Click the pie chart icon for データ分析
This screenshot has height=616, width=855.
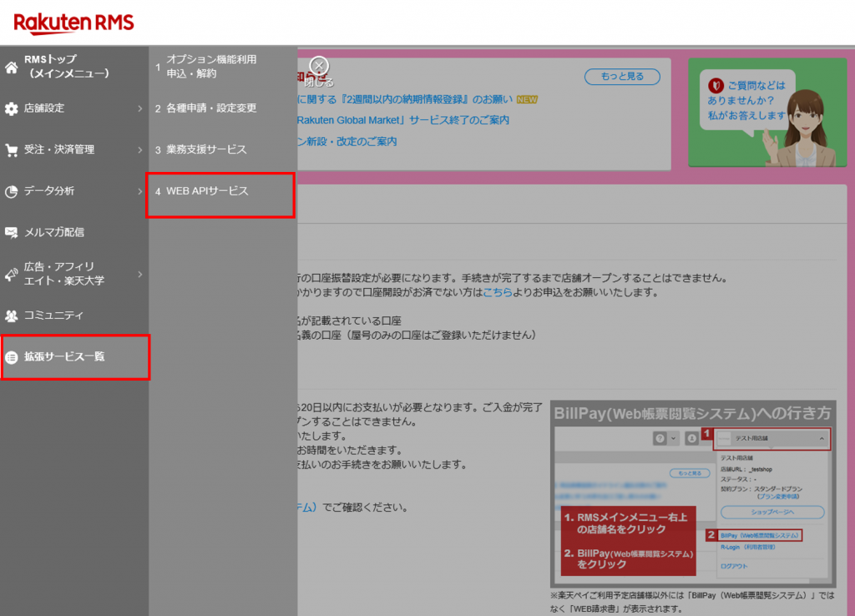coord(11,191)
